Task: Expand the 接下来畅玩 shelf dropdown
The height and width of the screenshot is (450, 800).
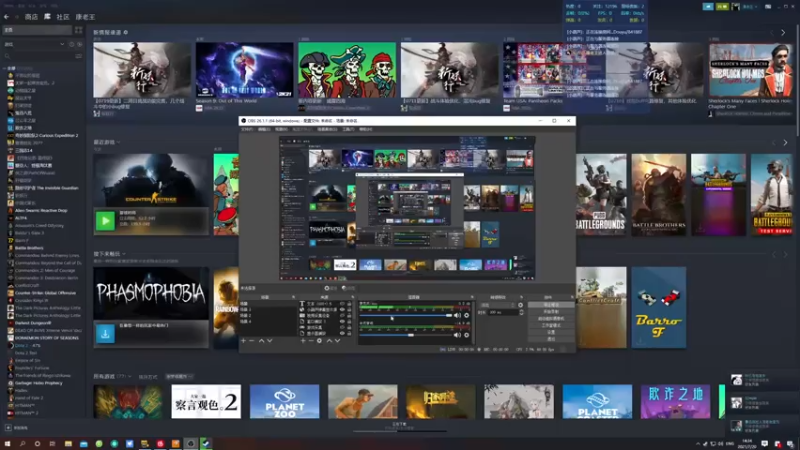Action: 124,254
